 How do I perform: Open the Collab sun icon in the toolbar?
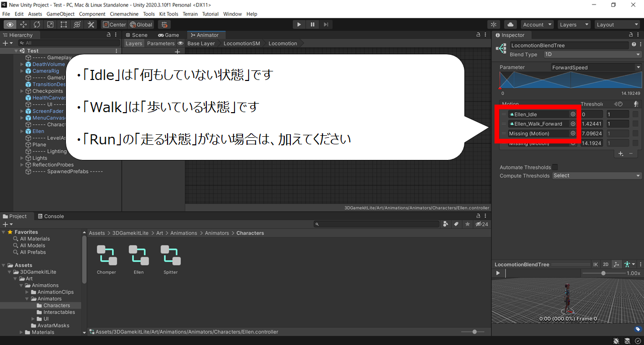pos(494,25)
